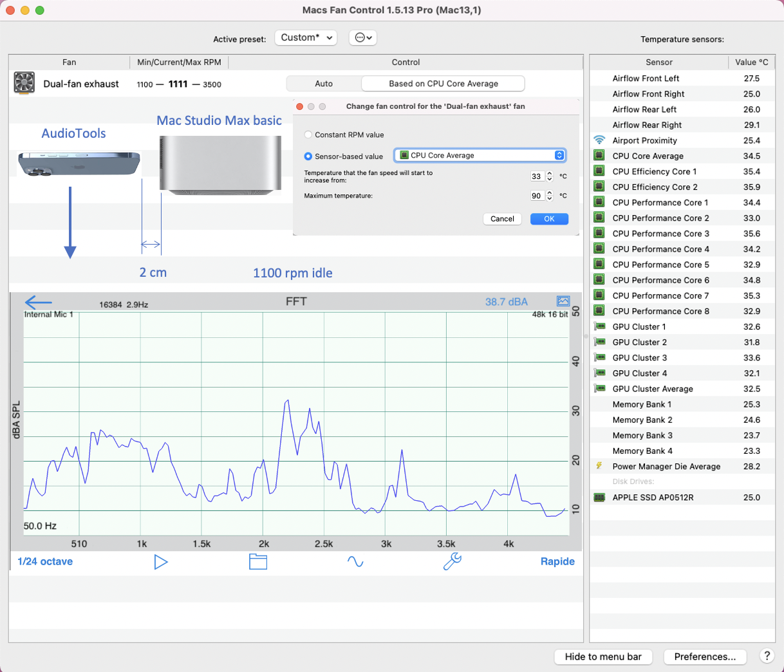This screenshot has height=672, width=784.
Task: Click the AudioTools back arrow icon
Action: click(x=38, y=302)
